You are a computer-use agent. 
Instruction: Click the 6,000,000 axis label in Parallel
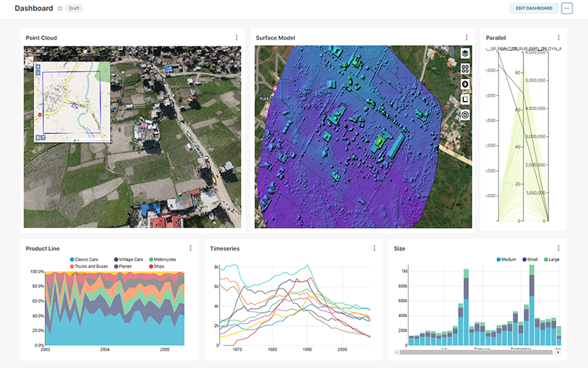[536, 52]
